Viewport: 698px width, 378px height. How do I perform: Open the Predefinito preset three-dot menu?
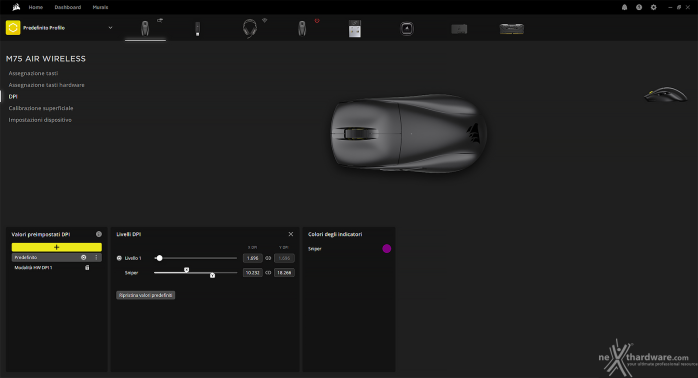pos(96,257)
